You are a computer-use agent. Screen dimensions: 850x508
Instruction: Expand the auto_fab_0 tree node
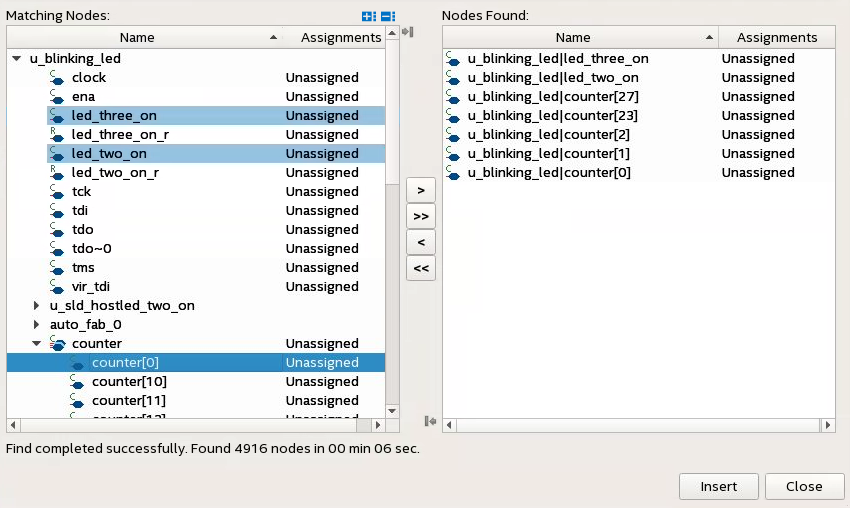[37, 325]
